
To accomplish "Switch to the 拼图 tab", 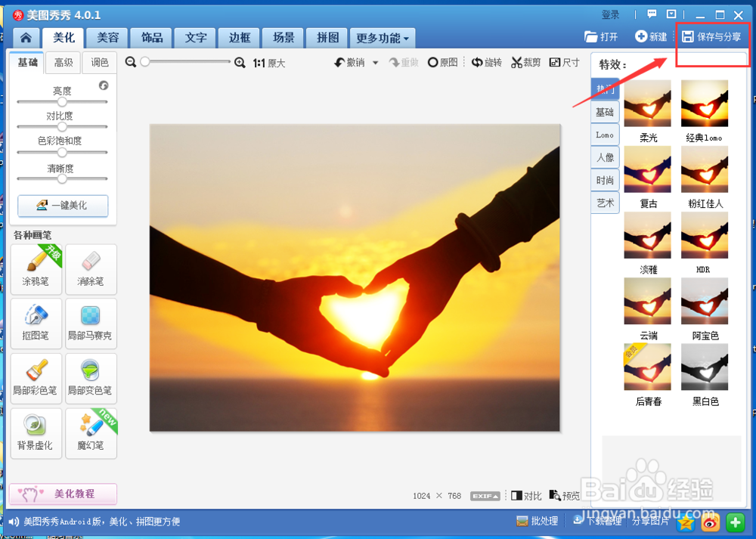I will (327, 38).
